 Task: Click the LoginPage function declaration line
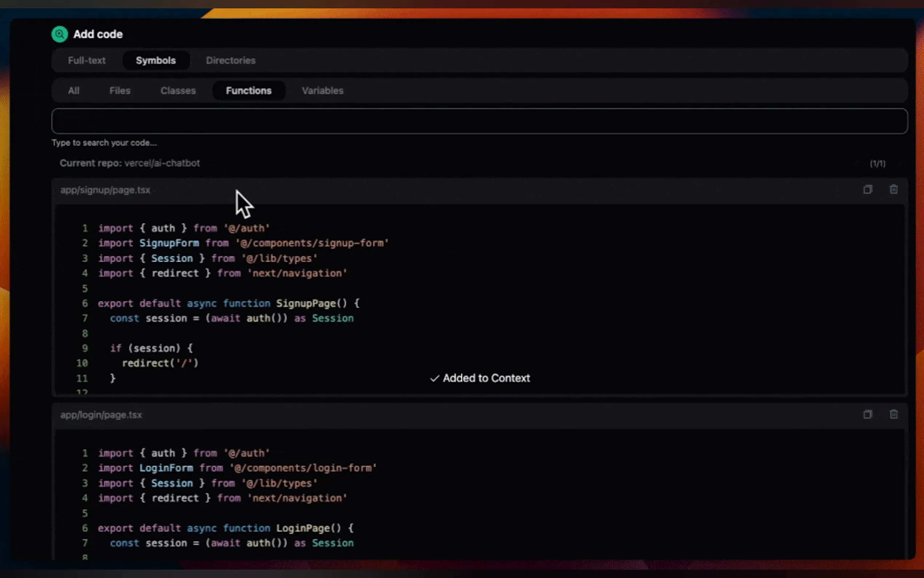pyautogui.click(x=226, y=528)
